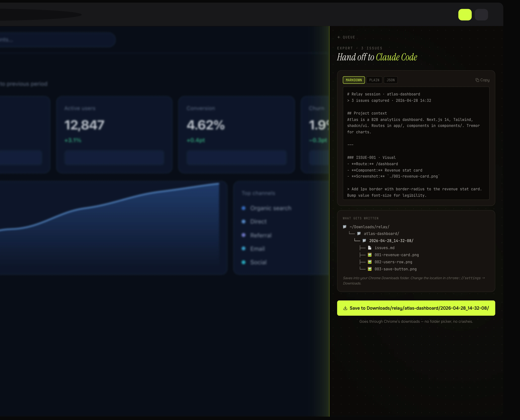
Task: Click the 003-save-button.png image icon
Action: [370, 269]
